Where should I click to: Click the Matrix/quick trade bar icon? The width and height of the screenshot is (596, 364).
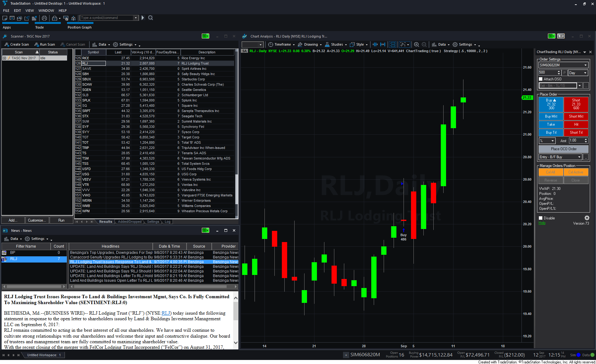(66, 18)
